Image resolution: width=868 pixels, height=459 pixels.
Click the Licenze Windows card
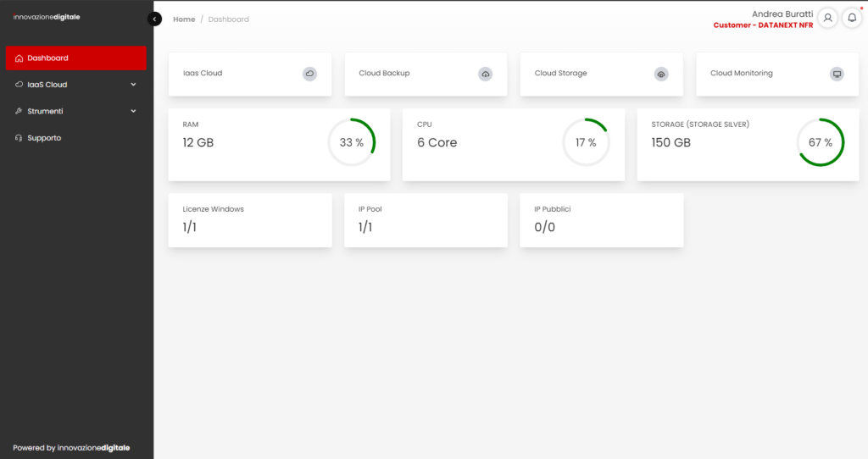(250, 220)
